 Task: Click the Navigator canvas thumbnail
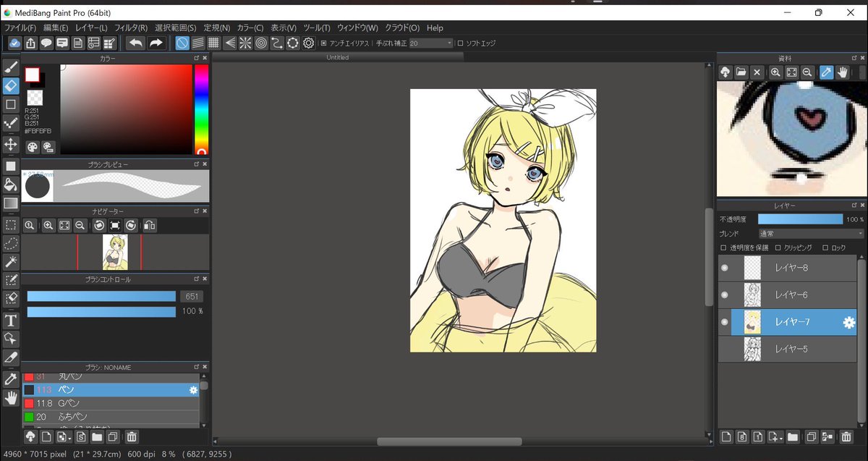(115, 252)
